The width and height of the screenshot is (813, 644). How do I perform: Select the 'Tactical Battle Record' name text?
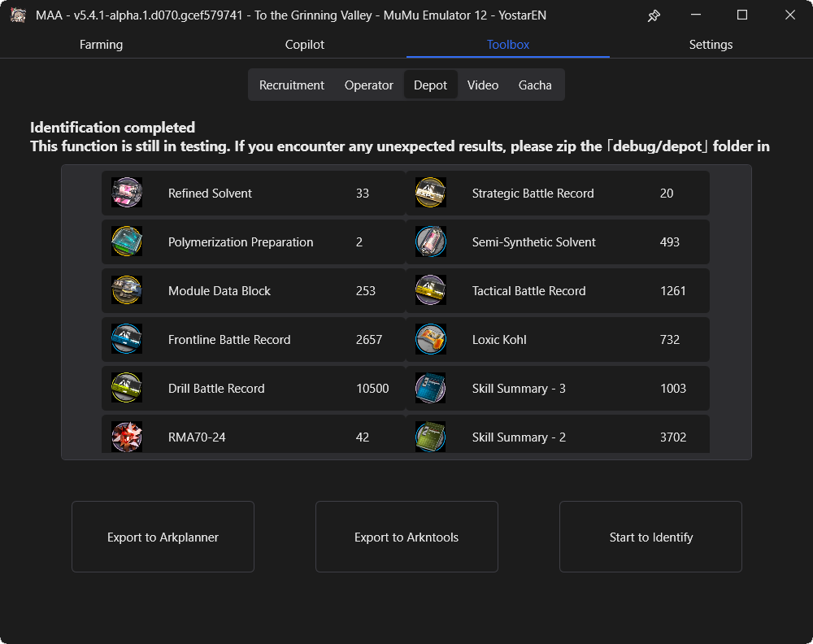tap(529, 291)
